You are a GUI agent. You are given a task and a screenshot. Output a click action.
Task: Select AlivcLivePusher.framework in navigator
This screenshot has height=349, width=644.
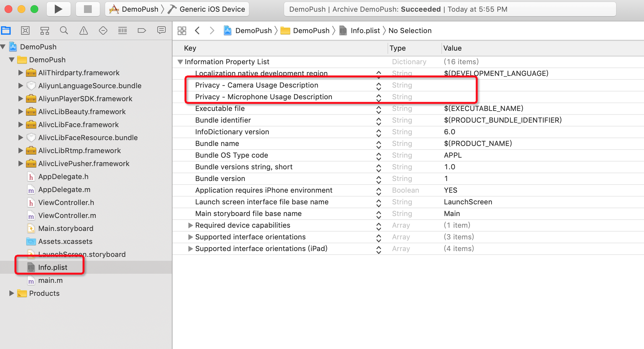click(x=84, y=163)
